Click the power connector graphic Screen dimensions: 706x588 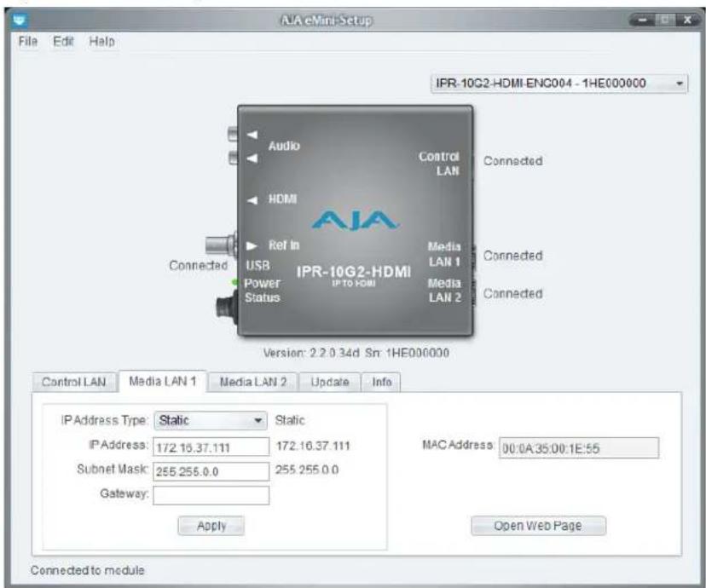coord(227,307)
